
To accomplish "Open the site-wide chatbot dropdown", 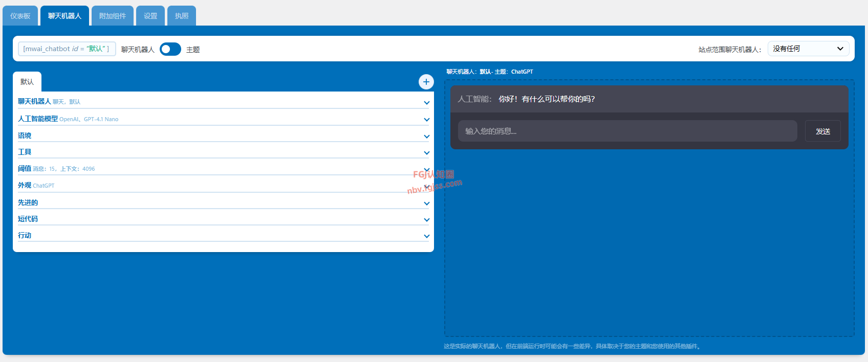I will [x=808, y=49].
